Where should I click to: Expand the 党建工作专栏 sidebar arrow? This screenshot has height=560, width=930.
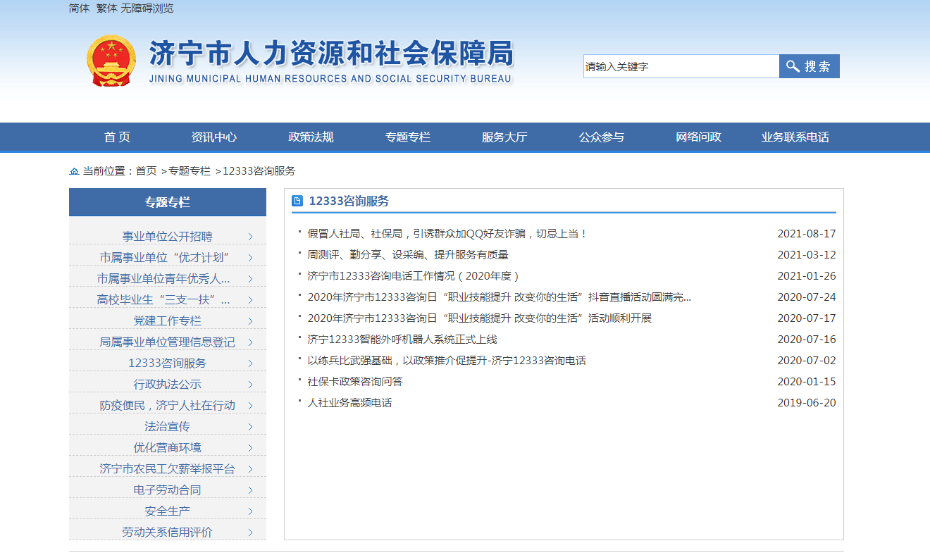pyautogui.click(x=250, y=321)
